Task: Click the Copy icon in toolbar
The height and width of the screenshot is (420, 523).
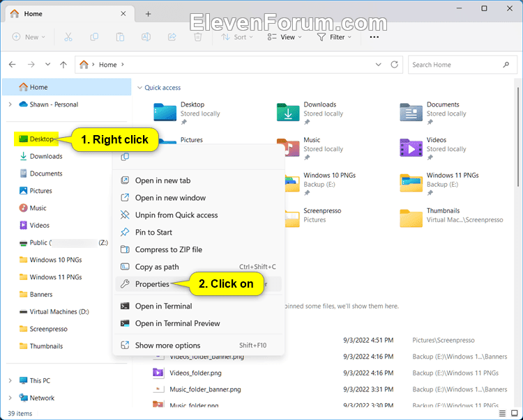Action: (94, 37)
